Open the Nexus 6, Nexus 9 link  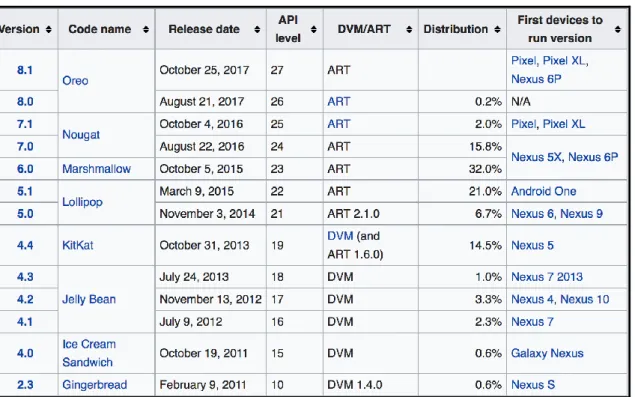557,214
